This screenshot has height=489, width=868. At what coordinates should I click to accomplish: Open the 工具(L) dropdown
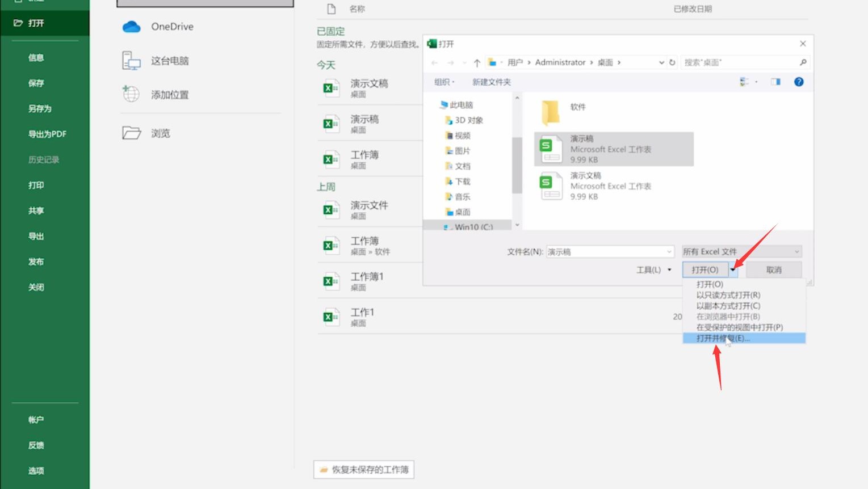[654, 269]
